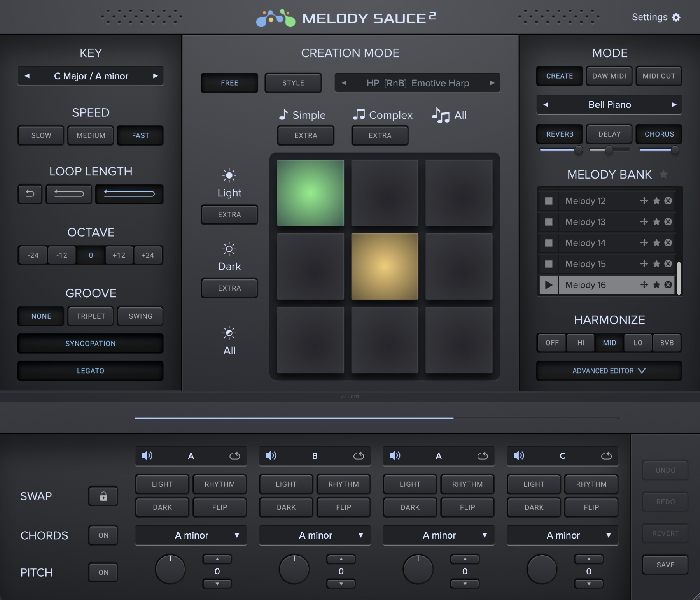Delete Melody 14 with its X icon
700x600 pixels.
(668, 243)
